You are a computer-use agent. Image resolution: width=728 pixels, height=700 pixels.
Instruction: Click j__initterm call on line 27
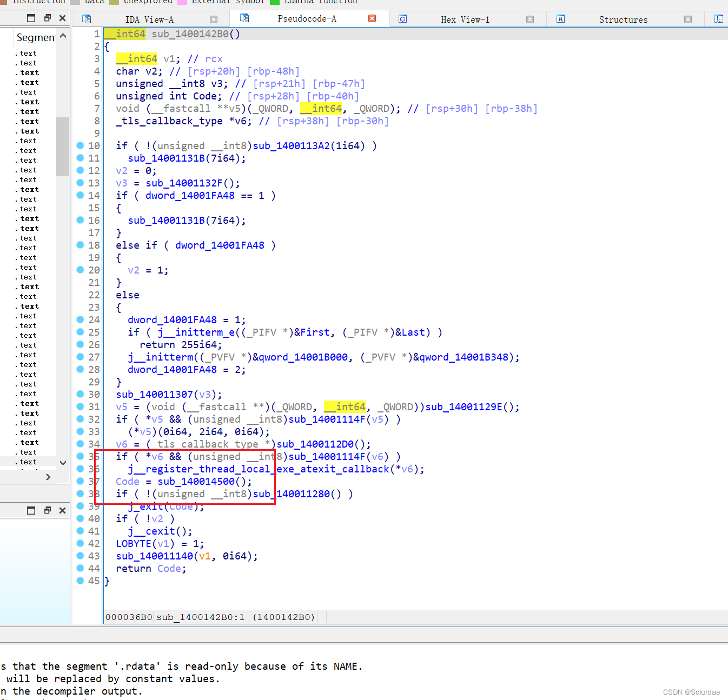point(161,357)
